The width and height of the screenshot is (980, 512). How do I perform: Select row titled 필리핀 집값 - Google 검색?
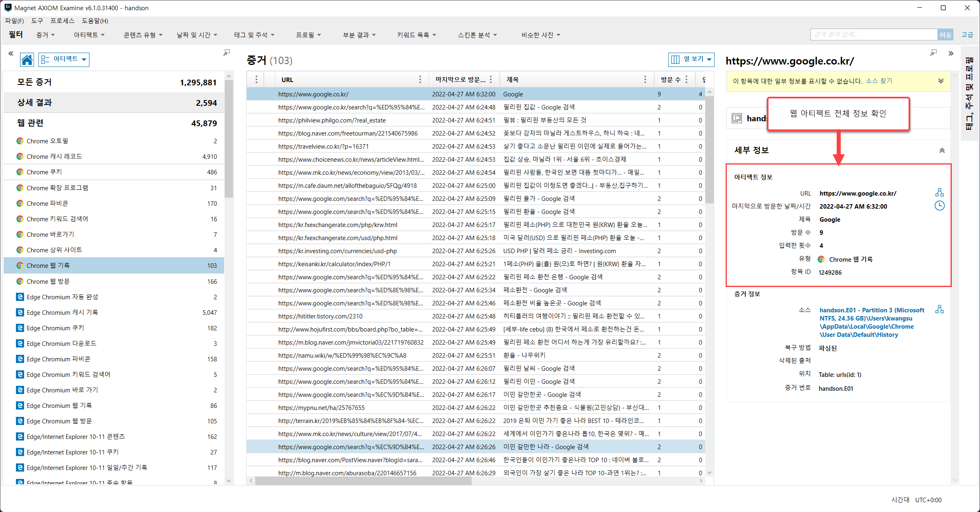click(x=476, y=107)
